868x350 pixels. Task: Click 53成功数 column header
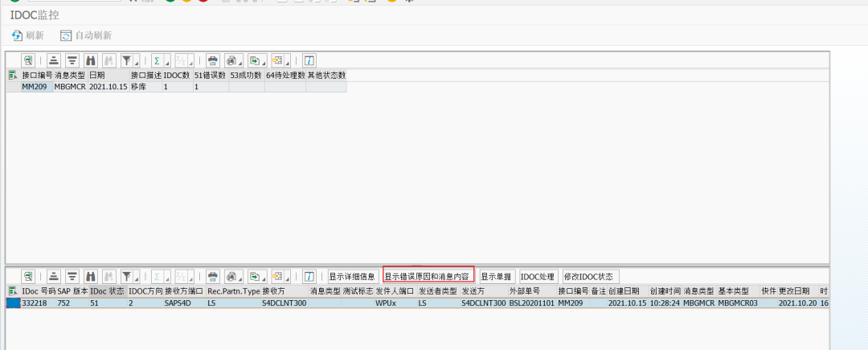[x=247, y=75]
